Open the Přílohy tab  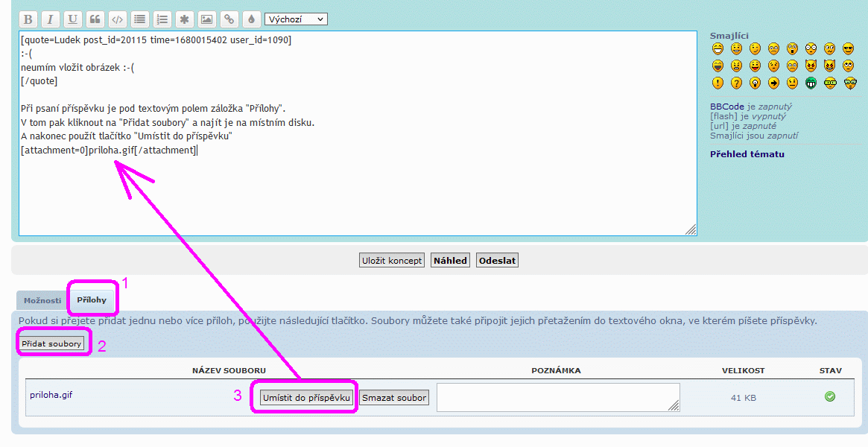(92, 301)
